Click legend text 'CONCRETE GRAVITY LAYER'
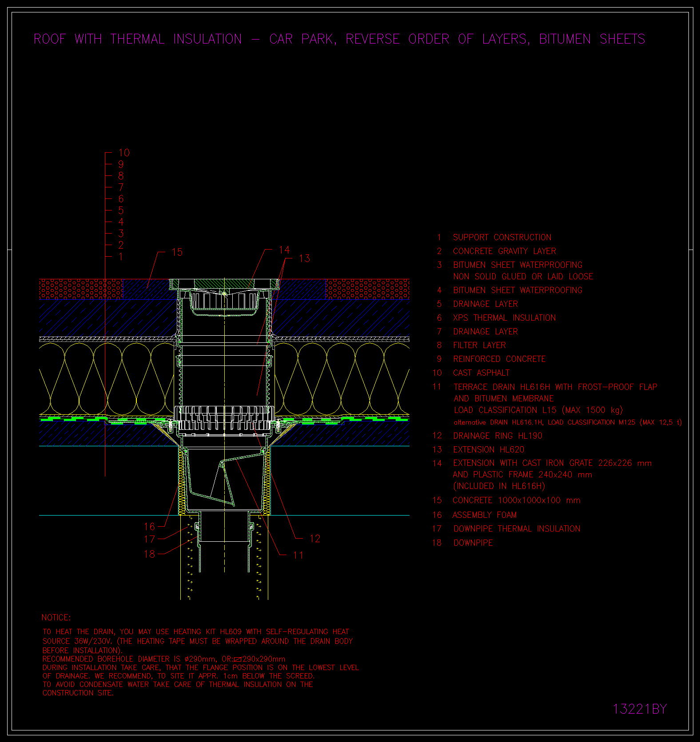This screenshot has width=700, height=742. coord(504,251)
